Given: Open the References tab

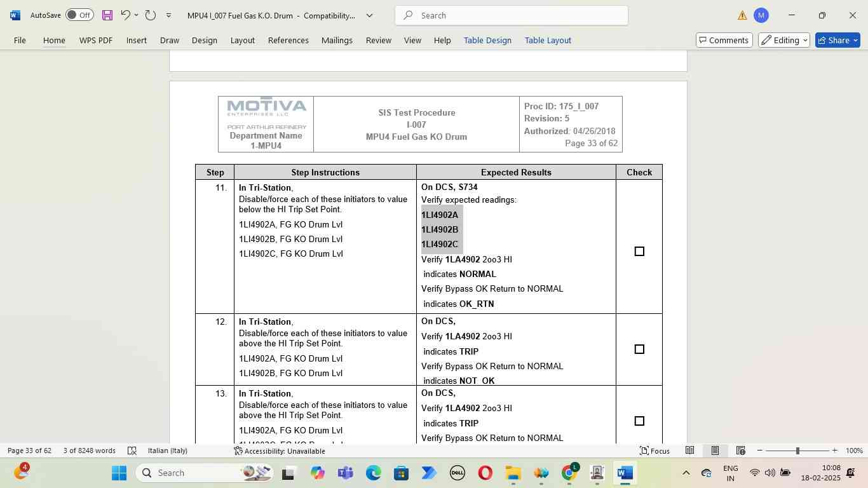Looking at the screenshot, I should point(288,40).
